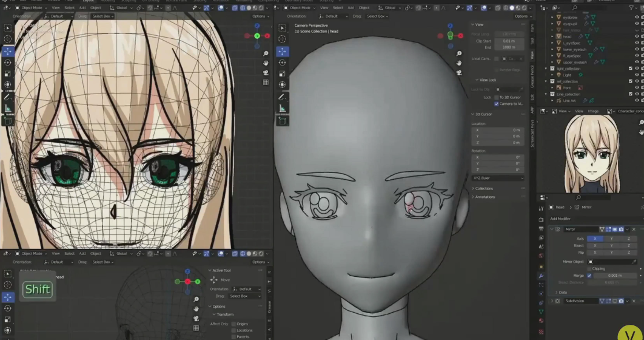Screen dimensions: 644x340
Task: Open the Material properties tab icon
Action: click(x=541, y=321)
